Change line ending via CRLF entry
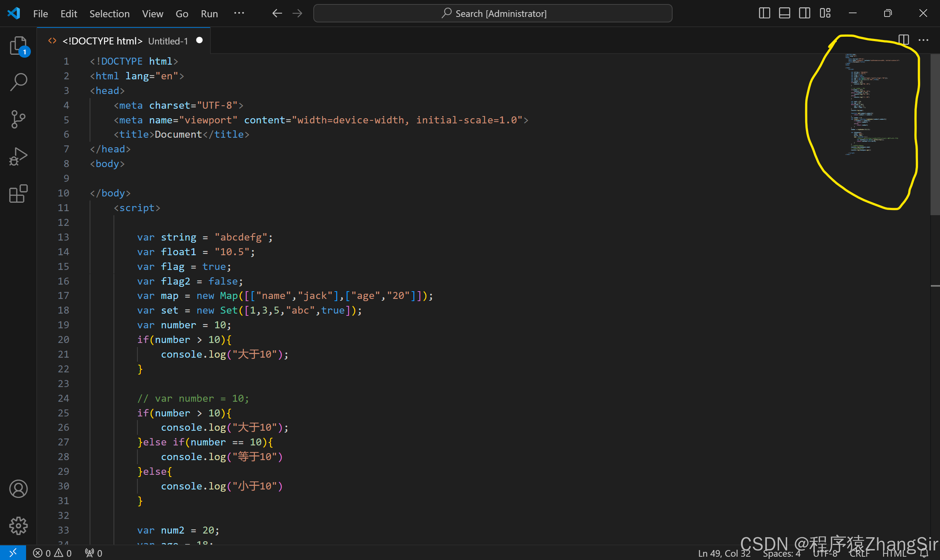940x560 pixels. pos(859,553)
